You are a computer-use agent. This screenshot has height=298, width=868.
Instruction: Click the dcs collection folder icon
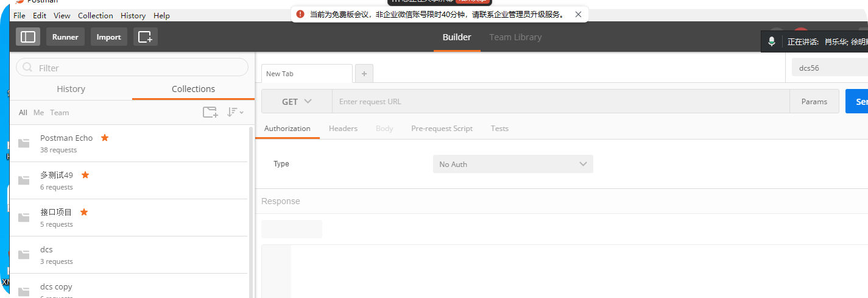coord(24,255)
